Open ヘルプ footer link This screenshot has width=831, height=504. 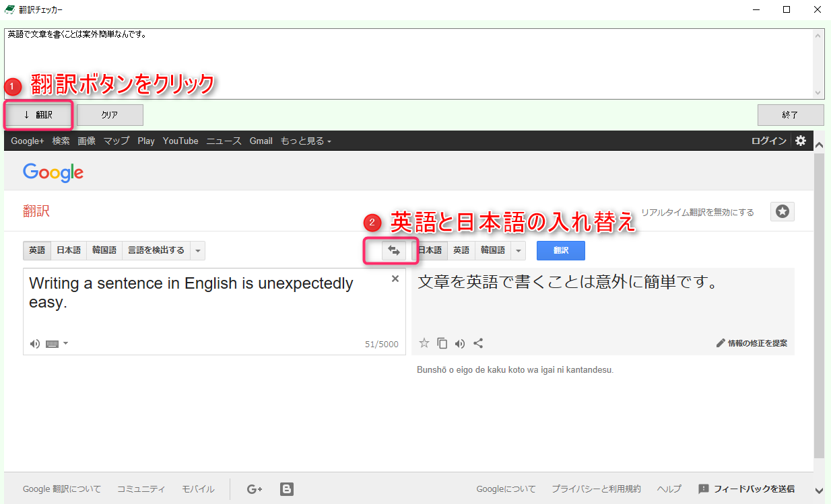[669, 489]
